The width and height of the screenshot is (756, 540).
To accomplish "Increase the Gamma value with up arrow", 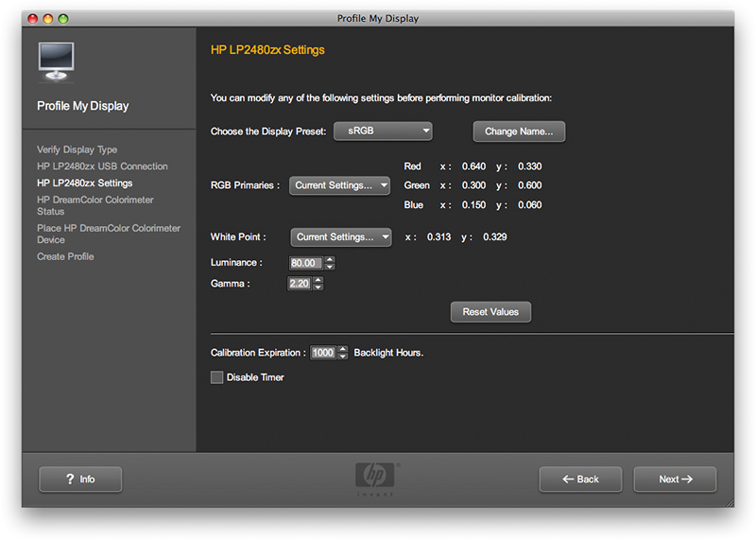I will 318,280.
